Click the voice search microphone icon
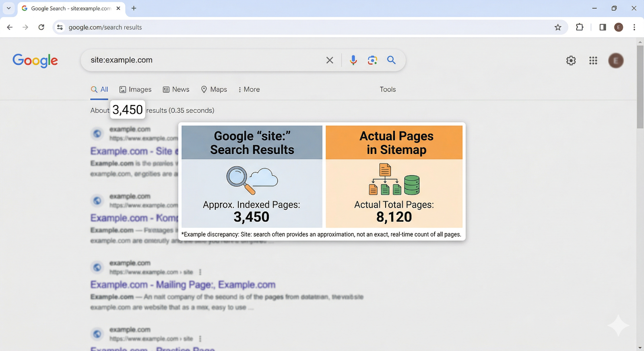Viewport: 644px width, 351px height. 353,60
